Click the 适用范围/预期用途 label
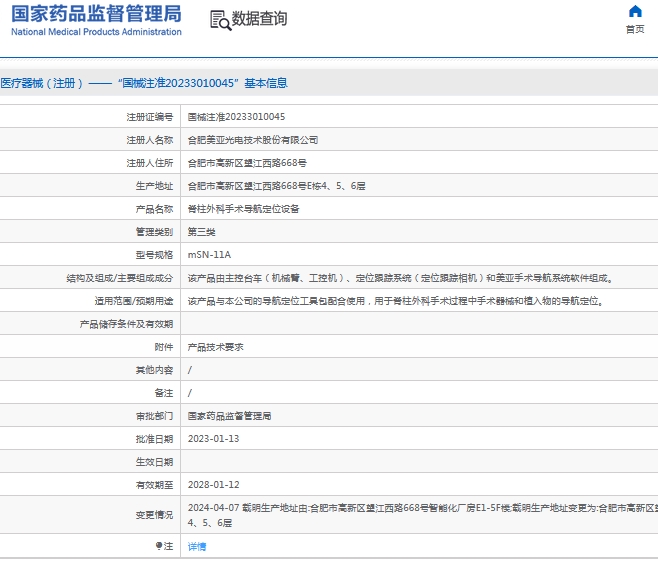 coord(134,301)
